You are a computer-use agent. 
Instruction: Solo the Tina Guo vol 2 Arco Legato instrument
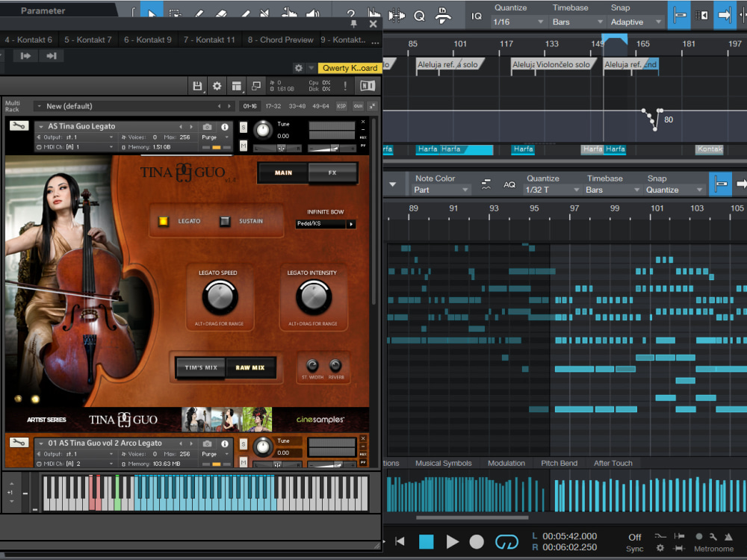(244, 444)
